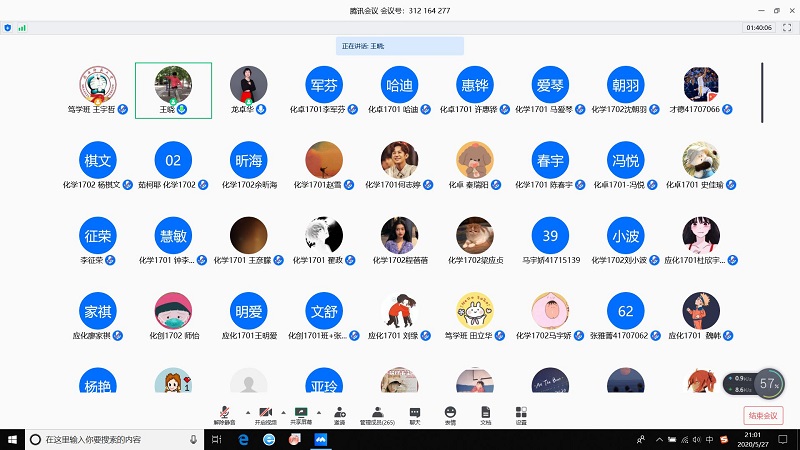Open the 表情 emoji reactions
Image resolution: width=800 pixels, height=450 pixels.
[x=450, y=414]
